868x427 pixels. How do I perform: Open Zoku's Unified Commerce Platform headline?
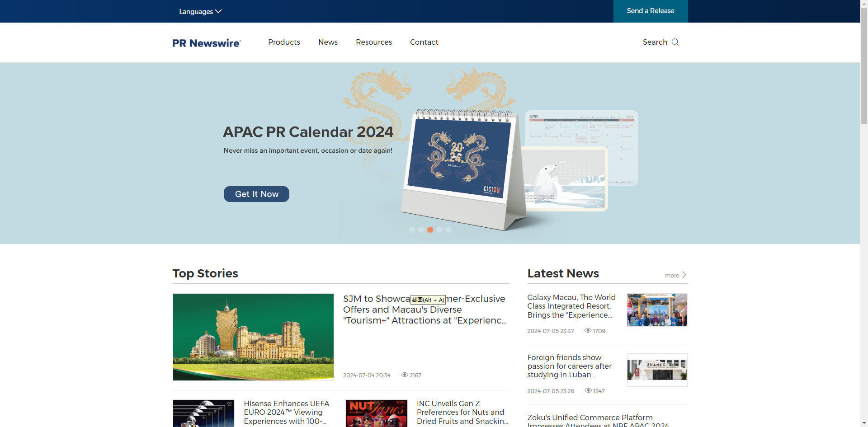click(x=598, y=421)
